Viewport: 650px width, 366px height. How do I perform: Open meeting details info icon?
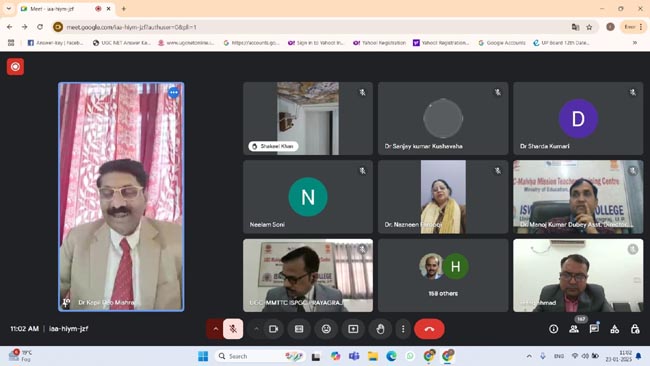553,329
